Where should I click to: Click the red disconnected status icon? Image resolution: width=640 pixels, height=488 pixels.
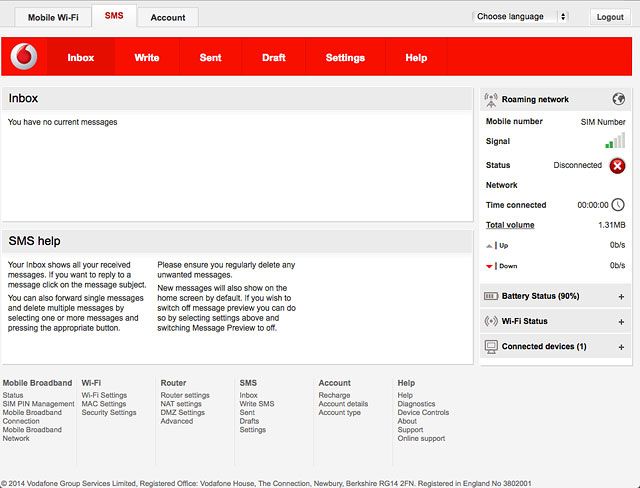617,165
